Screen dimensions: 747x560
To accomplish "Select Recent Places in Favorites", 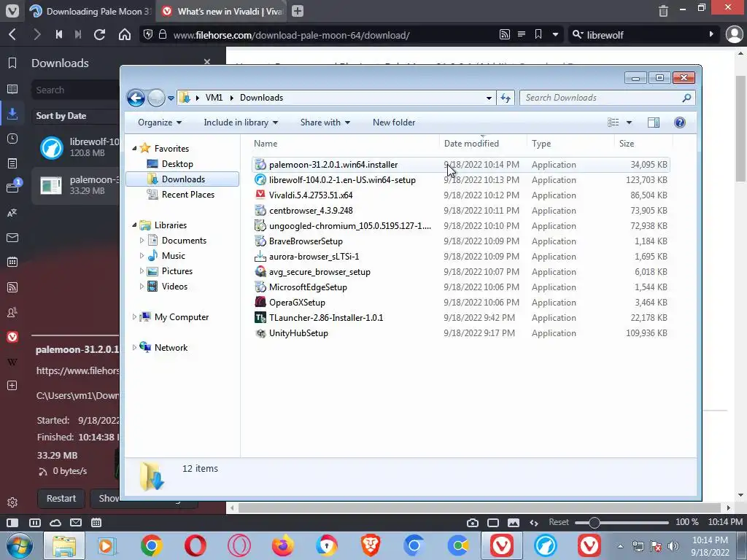I will pyautogui.click(x=187, y=194).
